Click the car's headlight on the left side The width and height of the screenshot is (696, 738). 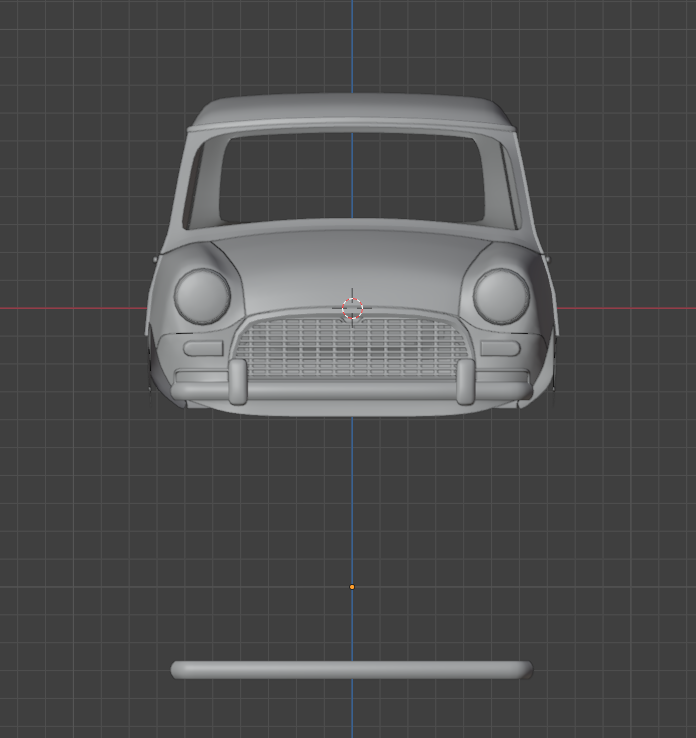click(x=202, y=296)
